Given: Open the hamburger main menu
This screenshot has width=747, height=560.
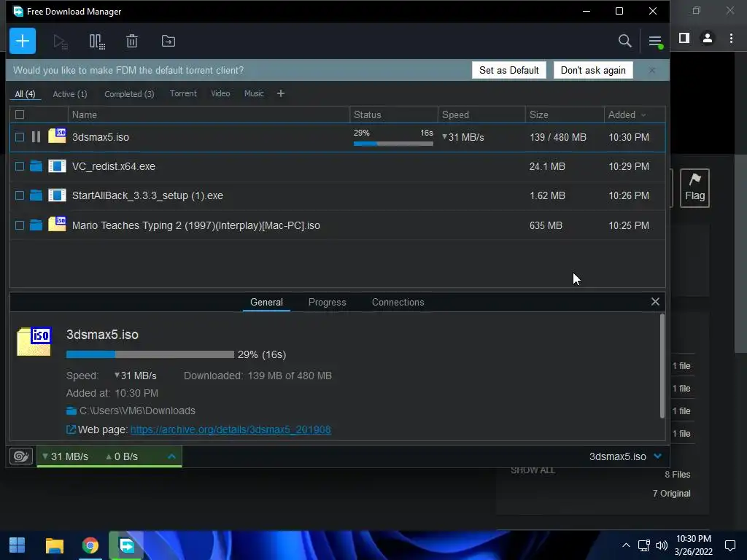Looking at the screenshot, I should tap(655, 42).
